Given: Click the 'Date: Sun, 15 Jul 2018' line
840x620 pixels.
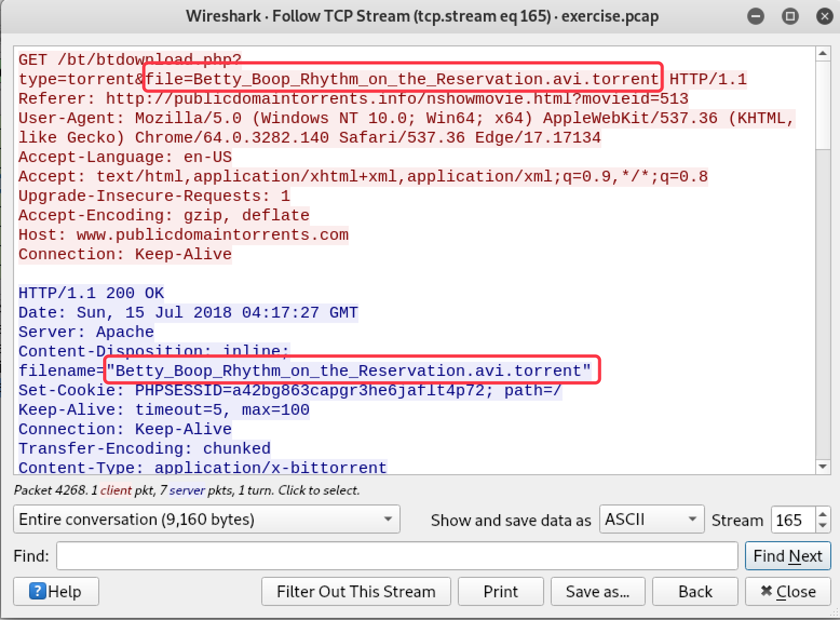Looking at the screenshot, I should click(188, 313).
